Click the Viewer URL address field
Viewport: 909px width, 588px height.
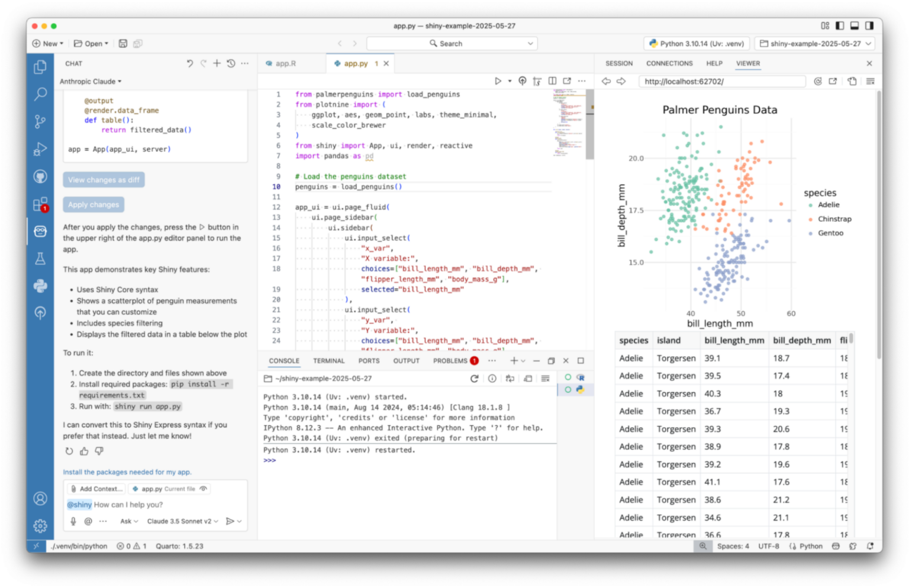click(722, 81)
